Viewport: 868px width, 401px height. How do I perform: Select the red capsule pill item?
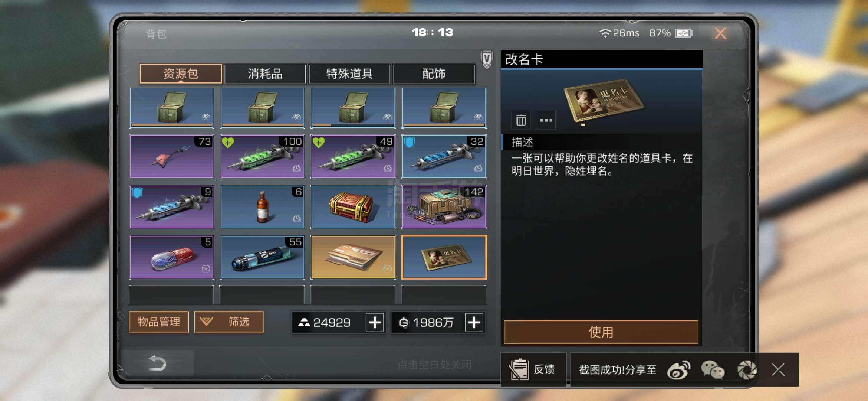pyautogui.click(x=172, y=257)
